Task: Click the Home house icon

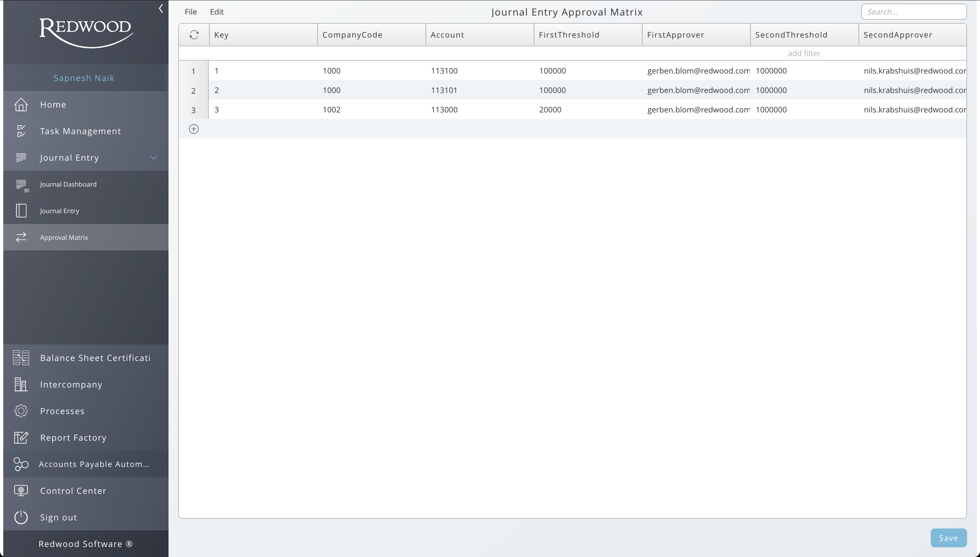Action: 21,104
